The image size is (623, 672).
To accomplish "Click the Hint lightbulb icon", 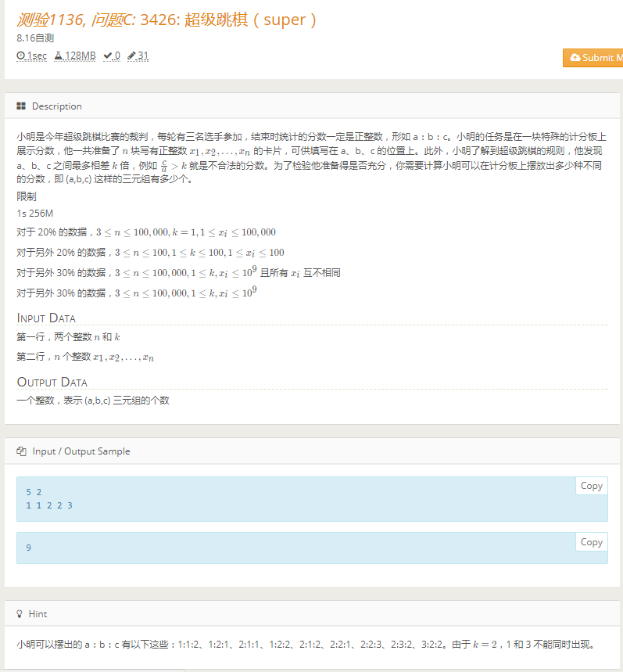I will pos(20,613).
